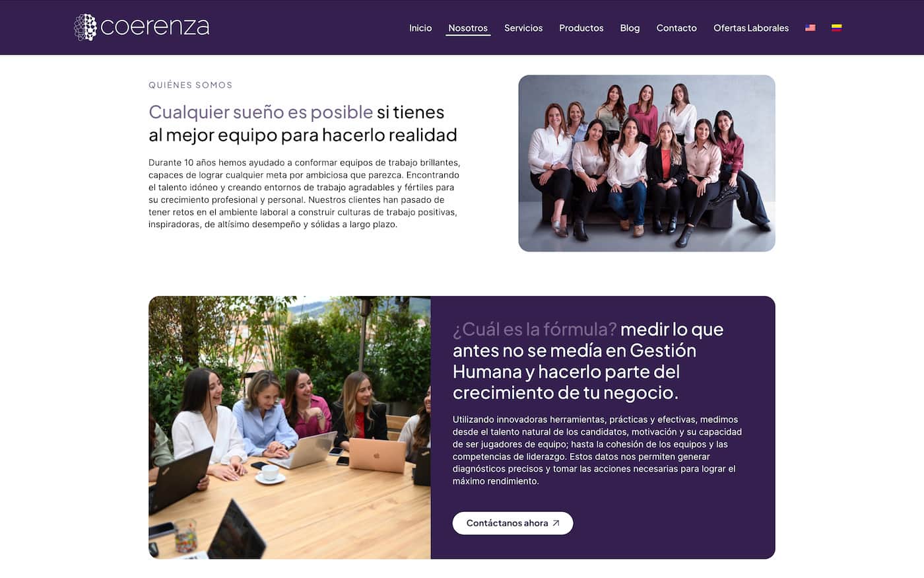Click the coerenza wordmark text

point(155,27)
